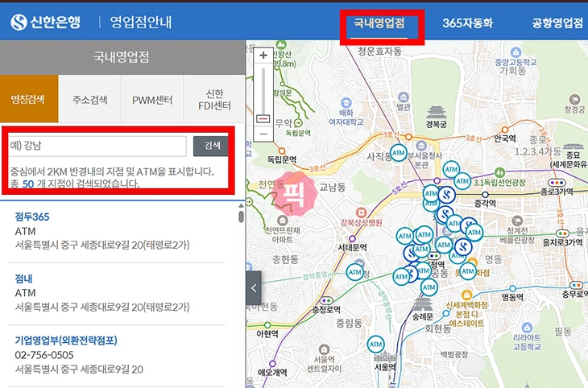Click the 3.1독립선언광장 park icon

click(499, 173)
